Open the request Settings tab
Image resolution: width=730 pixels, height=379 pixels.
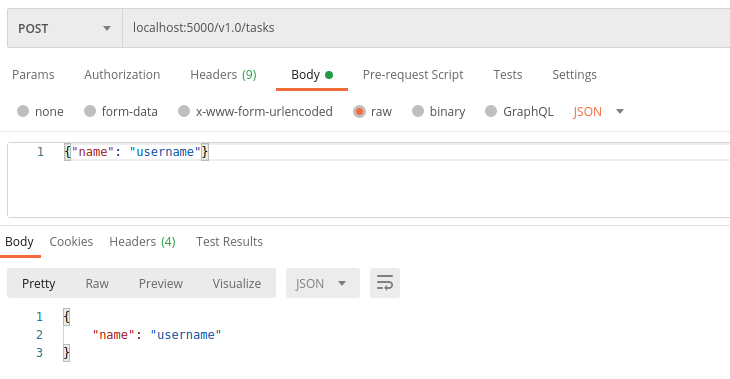click(574, 74)
